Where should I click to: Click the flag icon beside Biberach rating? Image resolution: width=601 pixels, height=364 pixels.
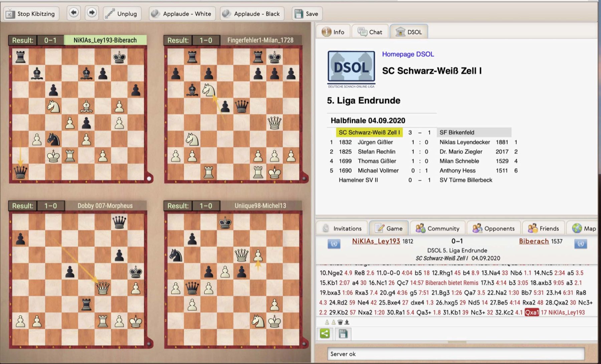[580, 244]
